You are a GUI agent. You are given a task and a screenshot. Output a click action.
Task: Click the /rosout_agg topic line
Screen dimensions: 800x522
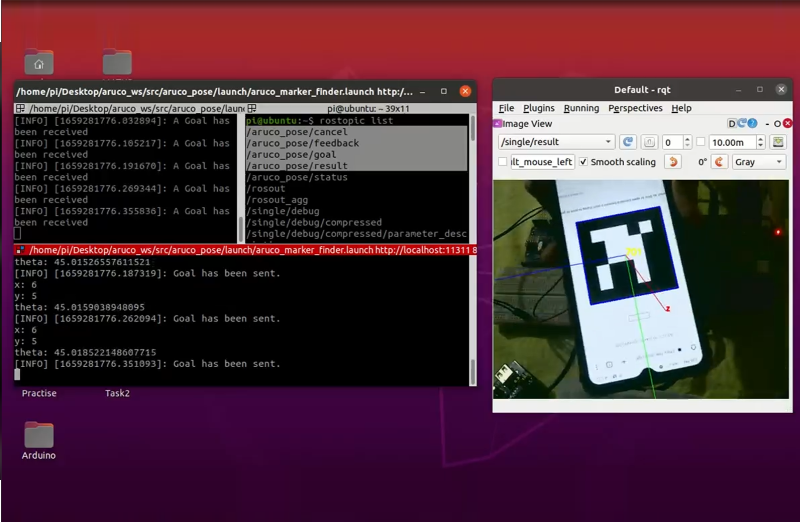277,200
